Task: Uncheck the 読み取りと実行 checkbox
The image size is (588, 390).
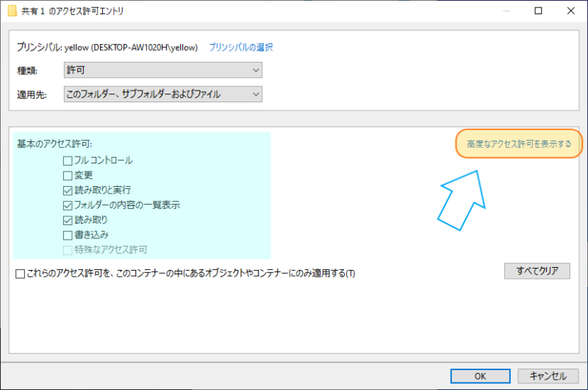Action: (68, 190)
